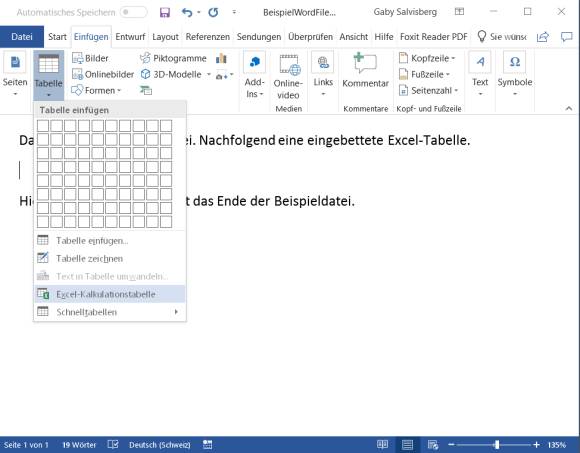Switch to the Referenzen tab
Screen dimensions: 580x453
(x=208, y=37)
